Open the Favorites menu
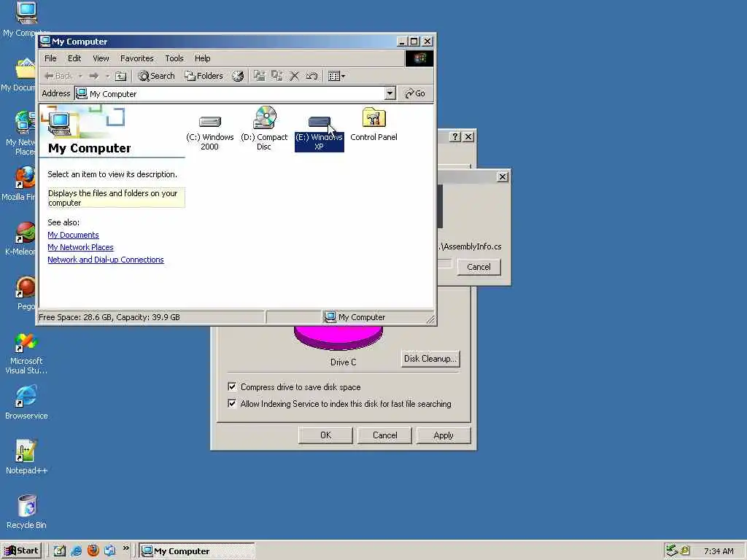747x560 pixels. point(136,58)
